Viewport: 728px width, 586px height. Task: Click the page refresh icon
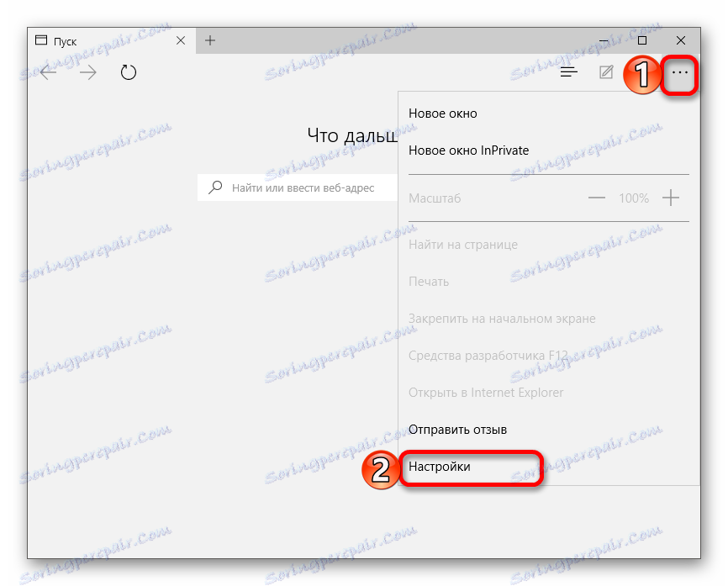point(128,72)
